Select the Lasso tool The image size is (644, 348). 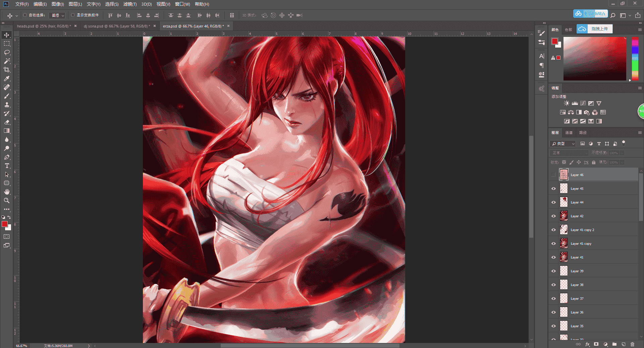[x=7, y=52]
